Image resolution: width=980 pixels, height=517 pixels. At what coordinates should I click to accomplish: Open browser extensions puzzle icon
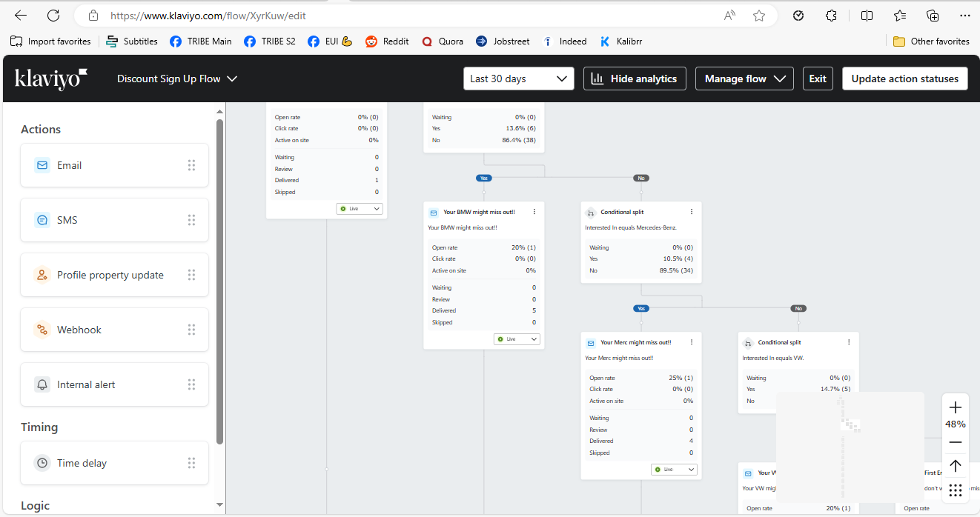(831, 16)
